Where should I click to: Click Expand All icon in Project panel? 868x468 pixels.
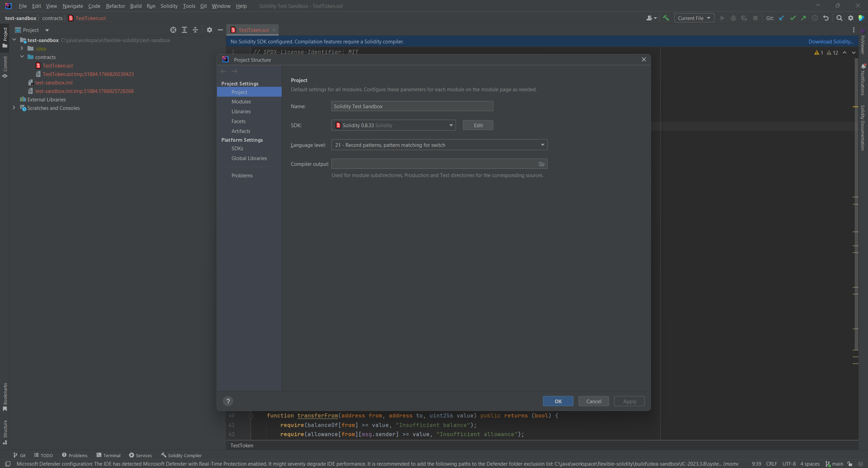(x=184, y=30)
